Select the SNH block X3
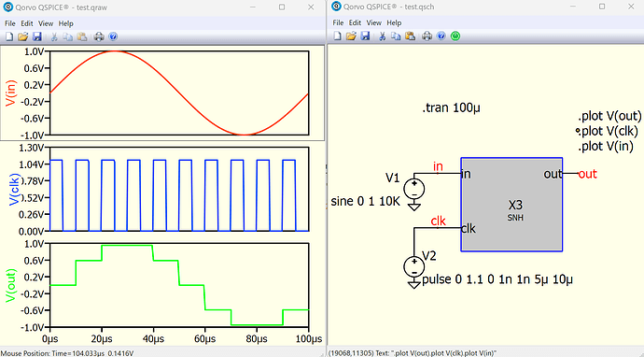Viewport: 644px width, 357px height. tap(511, 205)
